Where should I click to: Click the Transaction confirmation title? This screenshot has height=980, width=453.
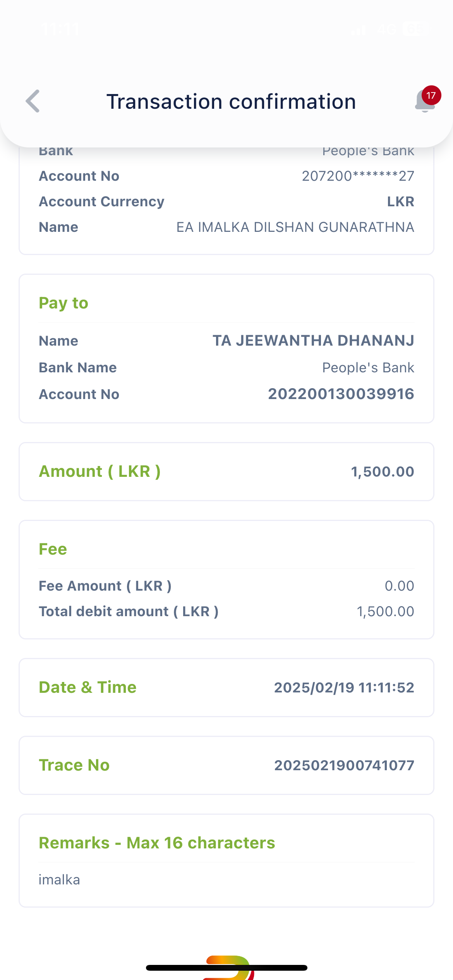[231, 102]
